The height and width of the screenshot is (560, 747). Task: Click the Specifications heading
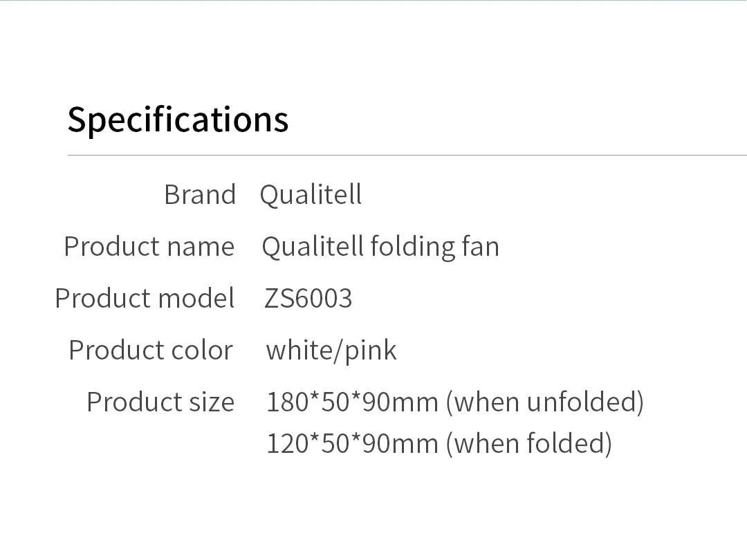178,120
